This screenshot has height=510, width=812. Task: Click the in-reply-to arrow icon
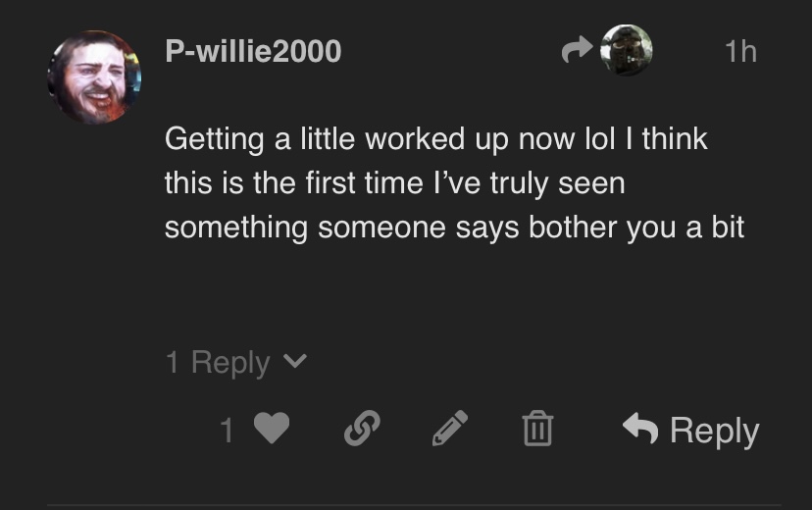point(578,49)
